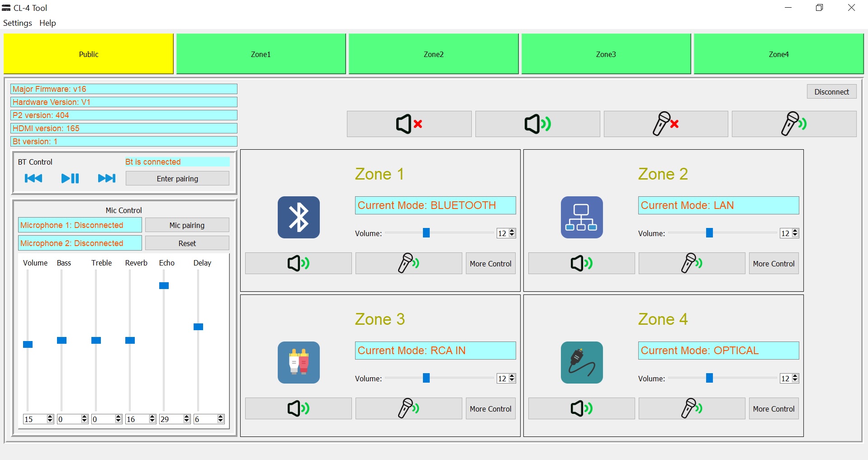Click the mic Treble slider handle
The image size is (868, 460).
[96, 340]
